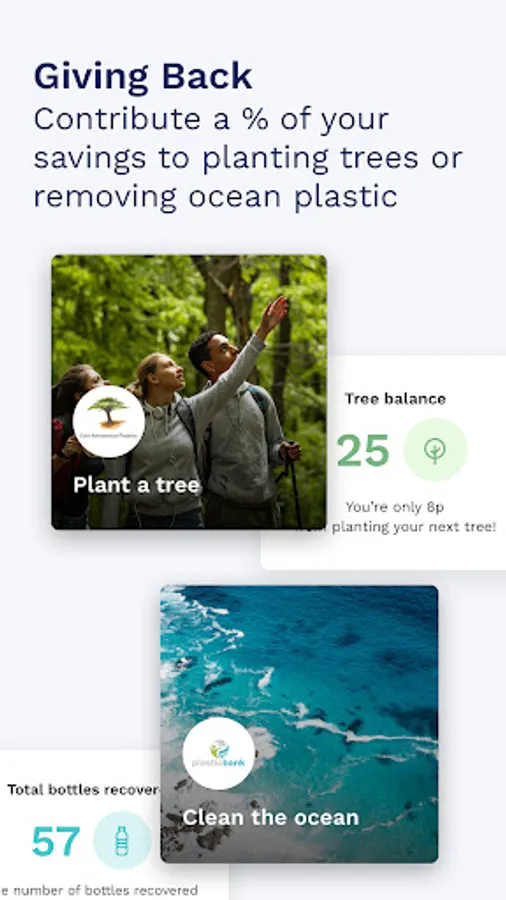Click the bottles recovered count 57
The width and height of the screenshot is (506, 900).
(56, 841)
